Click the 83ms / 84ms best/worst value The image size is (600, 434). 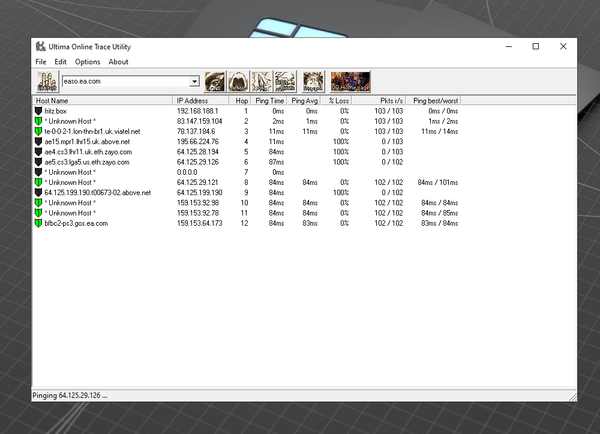tap(440, 224)
